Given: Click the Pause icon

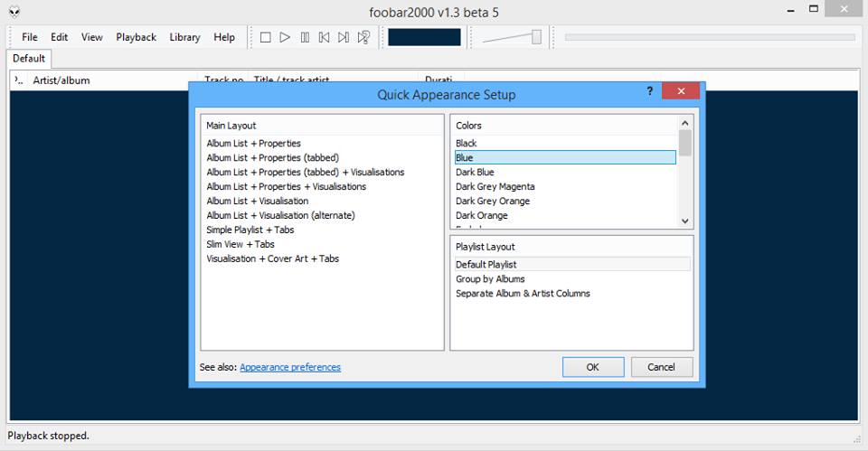Looking at the screenshot, I should click(x=305, y=37).
